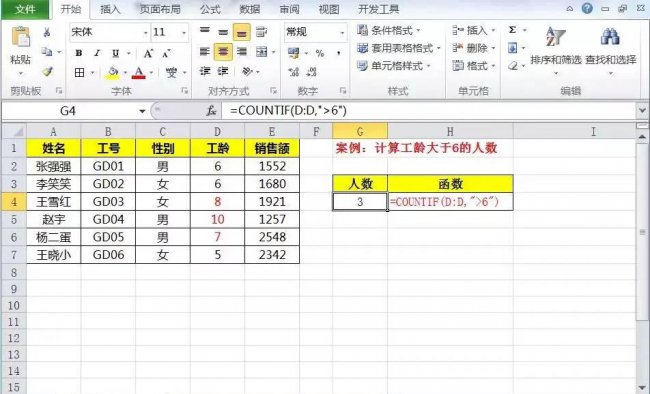Open Format as Table (套用表格格式) menu

(x=398, y=48)
